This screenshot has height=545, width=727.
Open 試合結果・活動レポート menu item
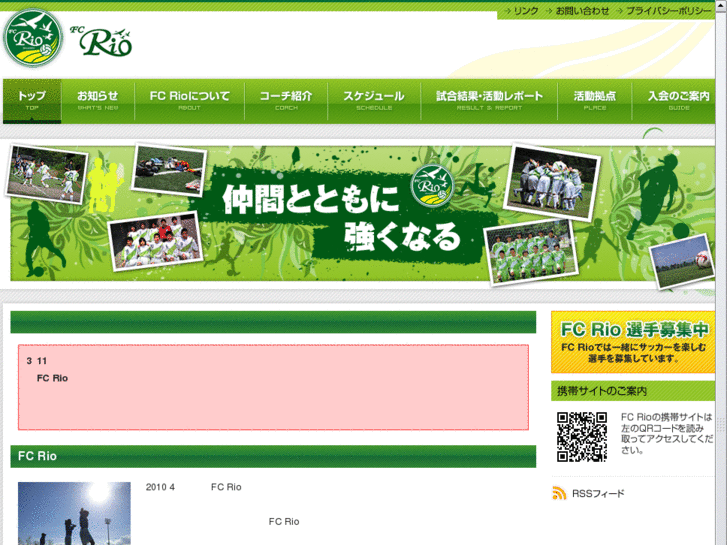coord(489,101)
